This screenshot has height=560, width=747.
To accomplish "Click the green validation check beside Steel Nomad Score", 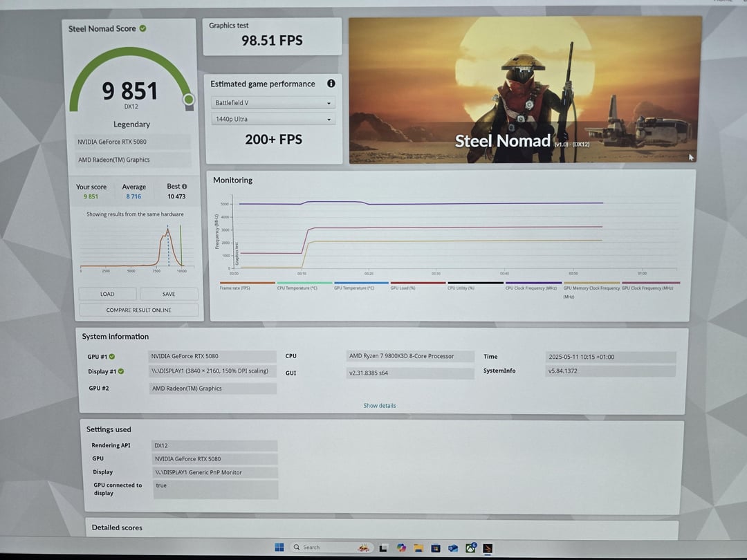I will pyautogui.click(x=142, y=28).
